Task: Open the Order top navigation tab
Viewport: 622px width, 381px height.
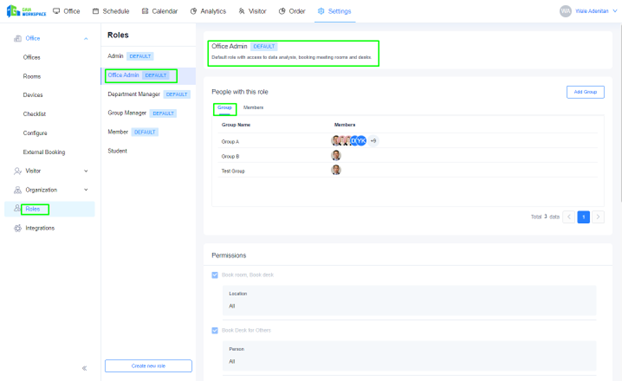Action: (x=292, y=11)
